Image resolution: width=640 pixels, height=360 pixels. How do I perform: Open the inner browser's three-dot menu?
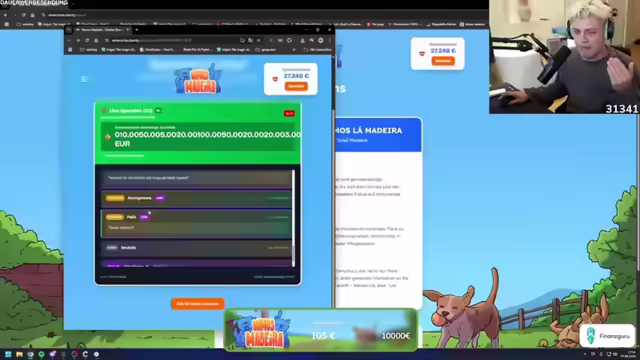tap(329, 40)
